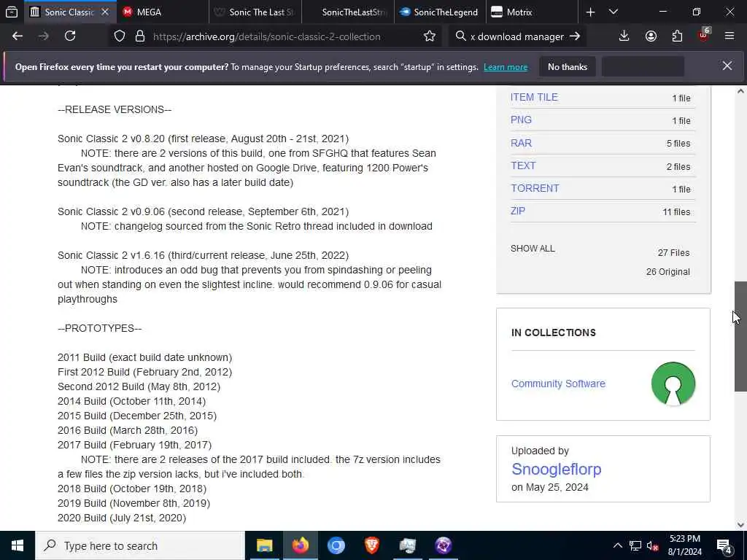The height and width of the screenshot is (560, 747).
Task: Open the Firefox account icon
Action: [651, 36]
